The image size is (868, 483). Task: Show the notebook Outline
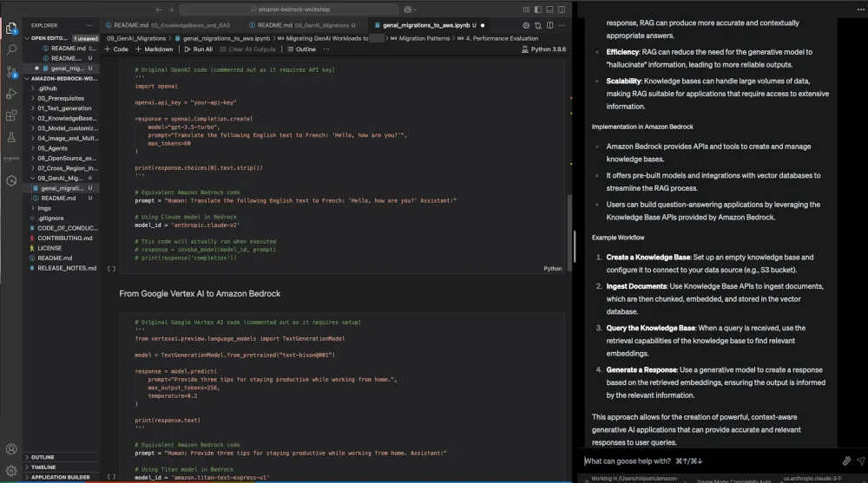[302, 49]
